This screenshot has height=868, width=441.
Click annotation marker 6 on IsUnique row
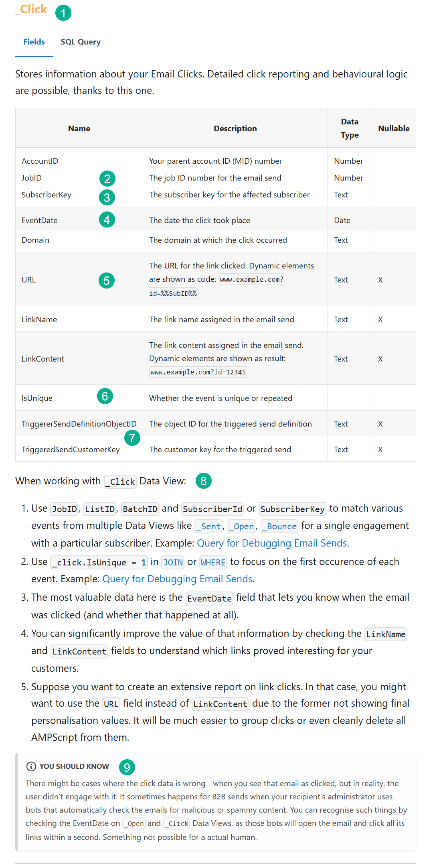[x=104, y=396]
